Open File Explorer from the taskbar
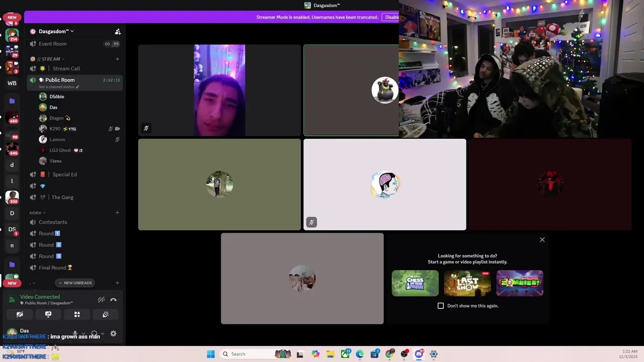Image resolution: width=644 pixels, height=362 pixels. coord(331,354)
